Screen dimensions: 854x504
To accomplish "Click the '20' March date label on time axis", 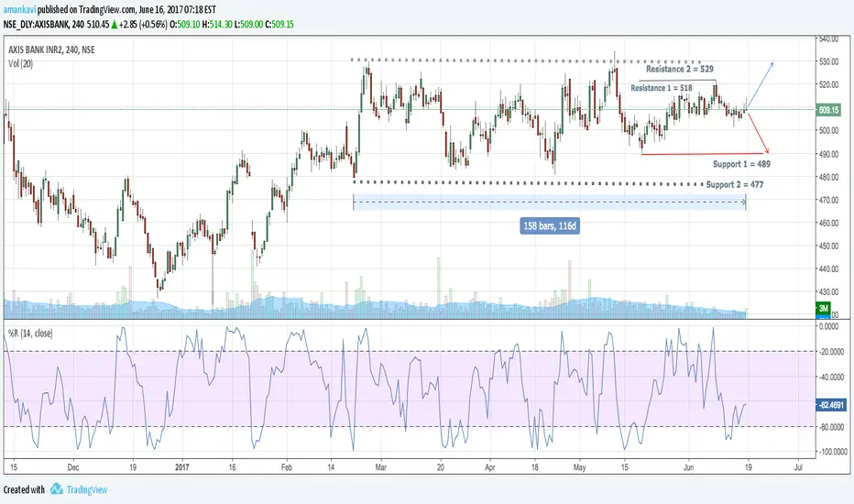I will 441,467.
